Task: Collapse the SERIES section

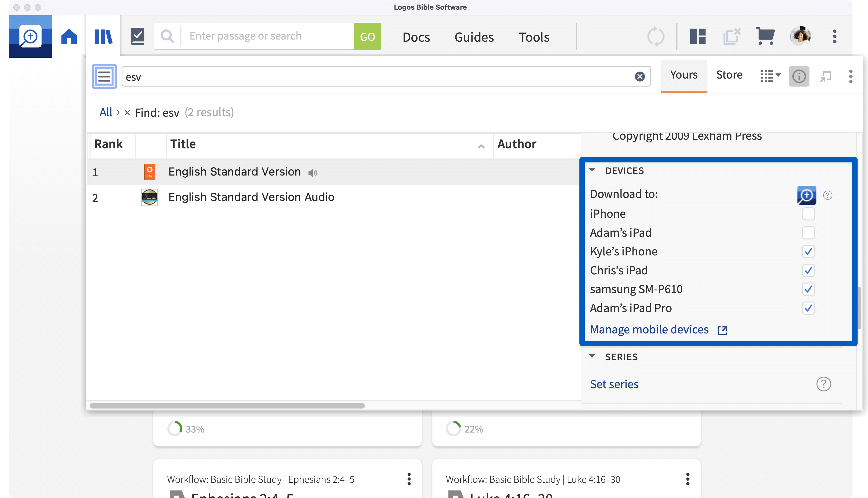Action: [x=592, y=356]
